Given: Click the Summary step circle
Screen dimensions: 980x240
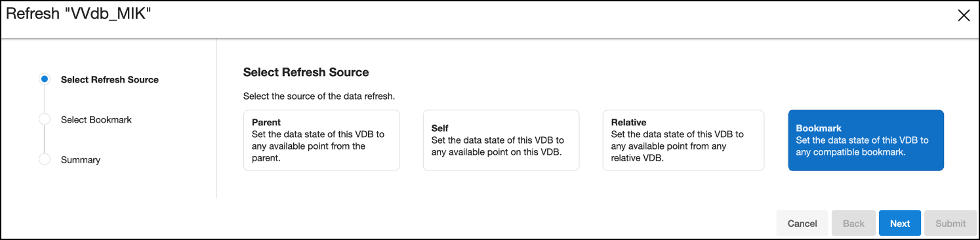Looking at the screenshot, I should click(45, 159).
